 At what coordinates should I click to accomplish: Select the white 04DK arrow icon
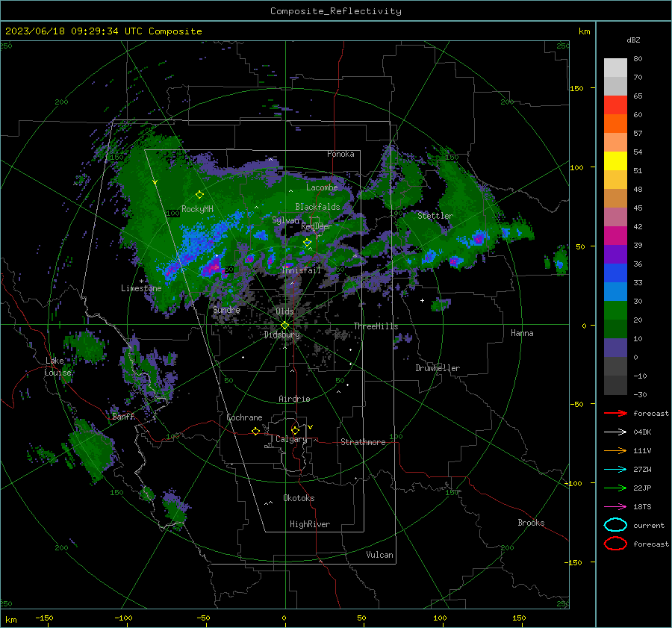[x=615, y=432]
